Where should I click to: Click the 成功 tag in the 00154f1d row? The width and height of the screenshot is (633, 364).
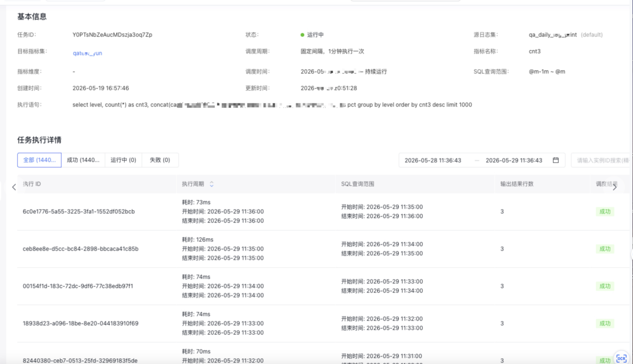[605, 286]
